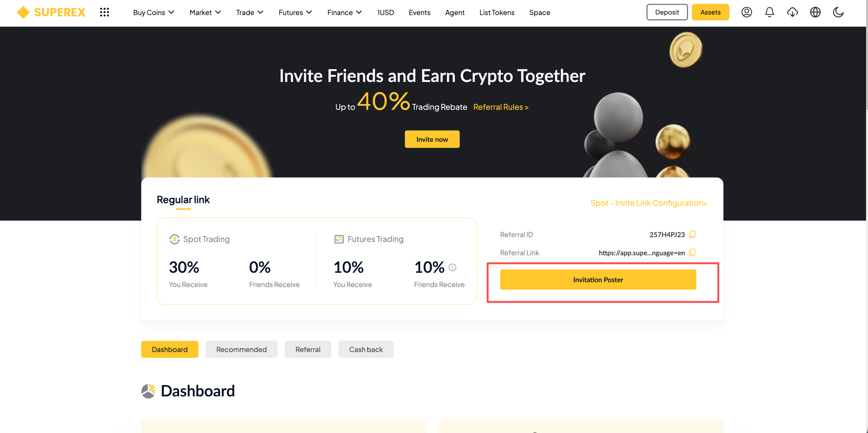Click the Invitation Poster button
Screen dimensions: 868x433
pos(598,280)
